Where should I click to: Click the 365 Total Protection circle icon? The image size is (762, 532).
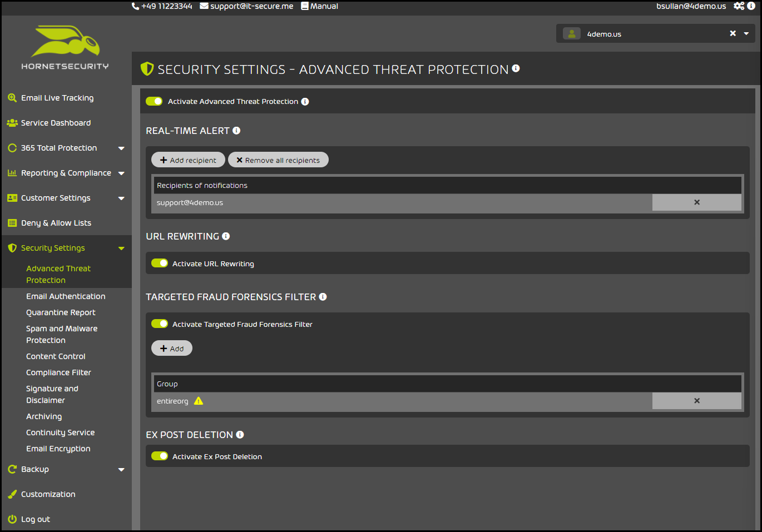tap(12, 148)
